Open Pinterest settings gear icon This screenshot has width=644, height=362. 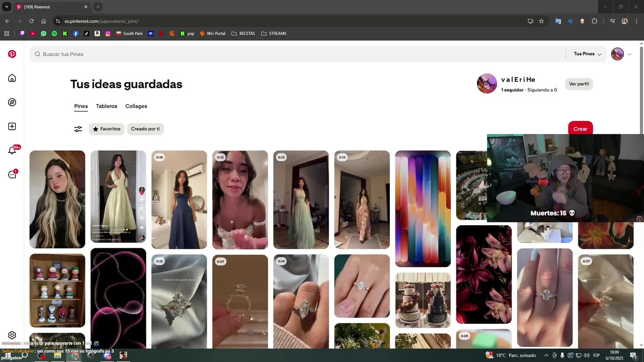click(12, 335)
